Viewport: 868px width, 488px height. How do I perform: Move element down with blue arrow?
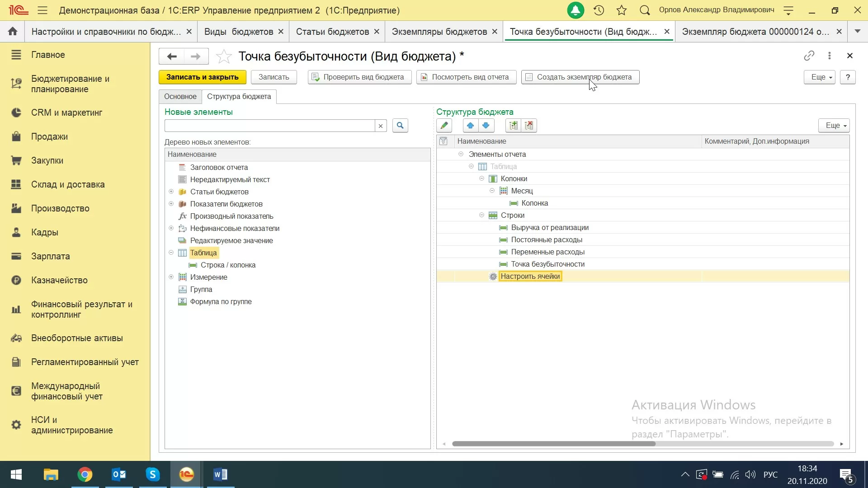486,126
